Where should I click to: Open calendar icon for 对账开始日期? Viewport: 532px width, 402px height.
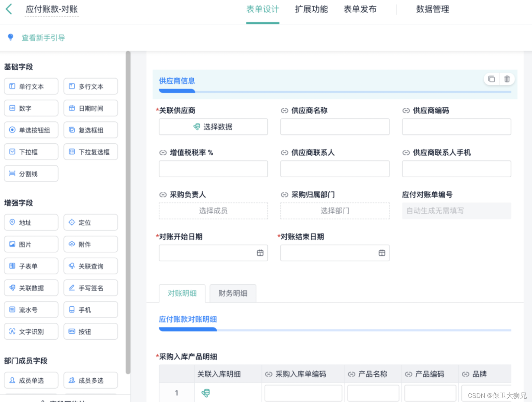click(260, 253)
